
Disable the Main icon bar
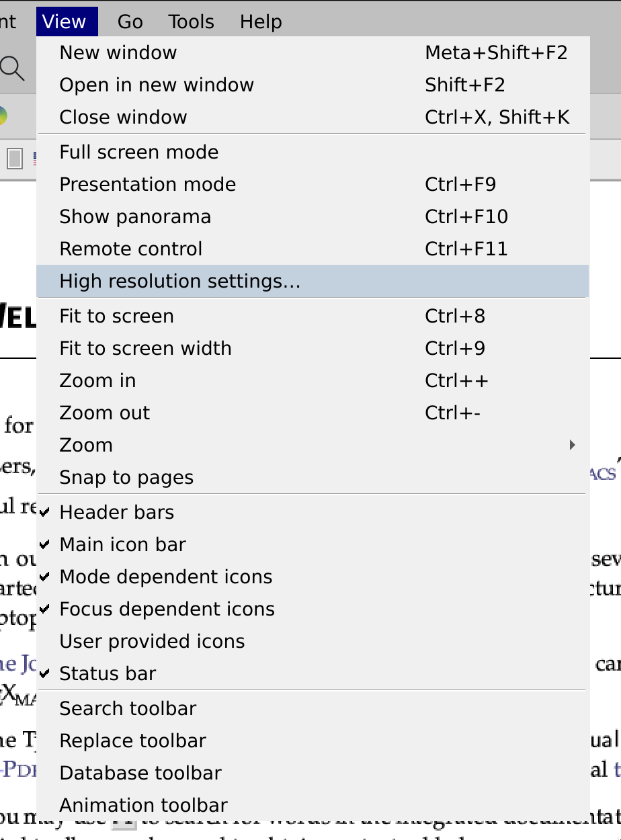[122, 544]
